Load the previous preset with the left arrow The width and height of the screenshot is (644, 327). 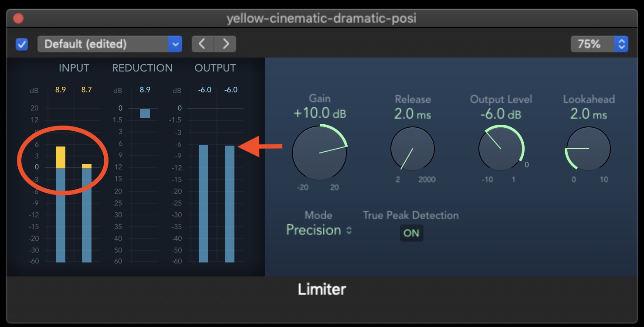202,44
